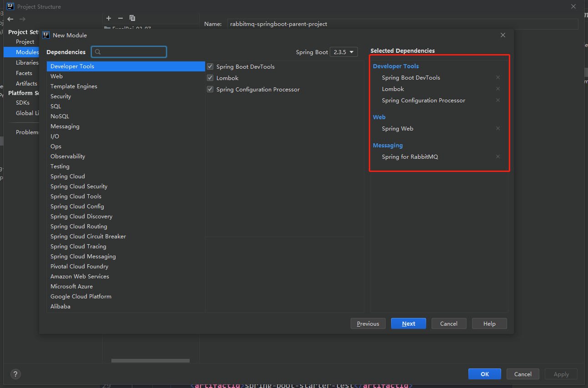This screenshot has width=588, height=388.
Task: Click the add (+) icon in Project Structure
Action: coord(109,18)
